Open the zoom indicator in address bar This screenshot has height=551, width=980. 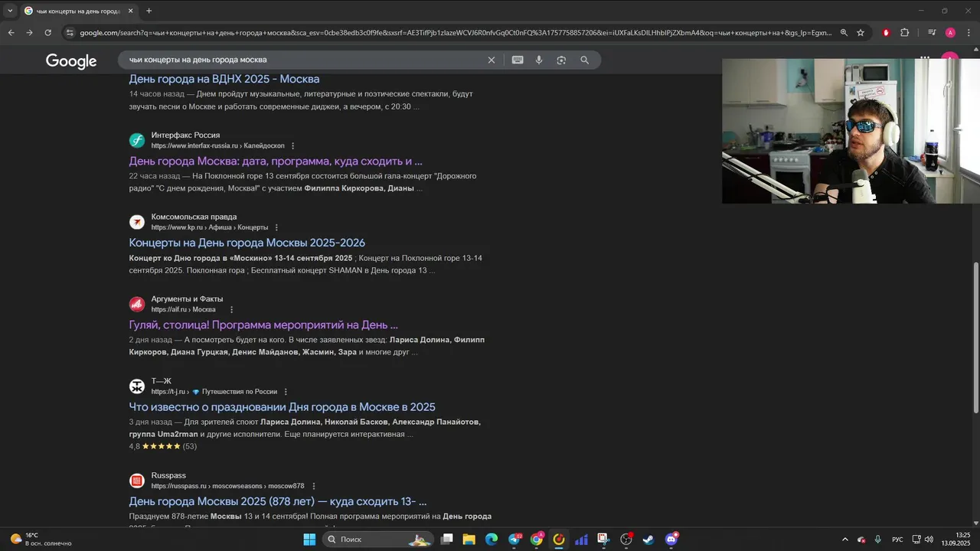tap(844, 33)
